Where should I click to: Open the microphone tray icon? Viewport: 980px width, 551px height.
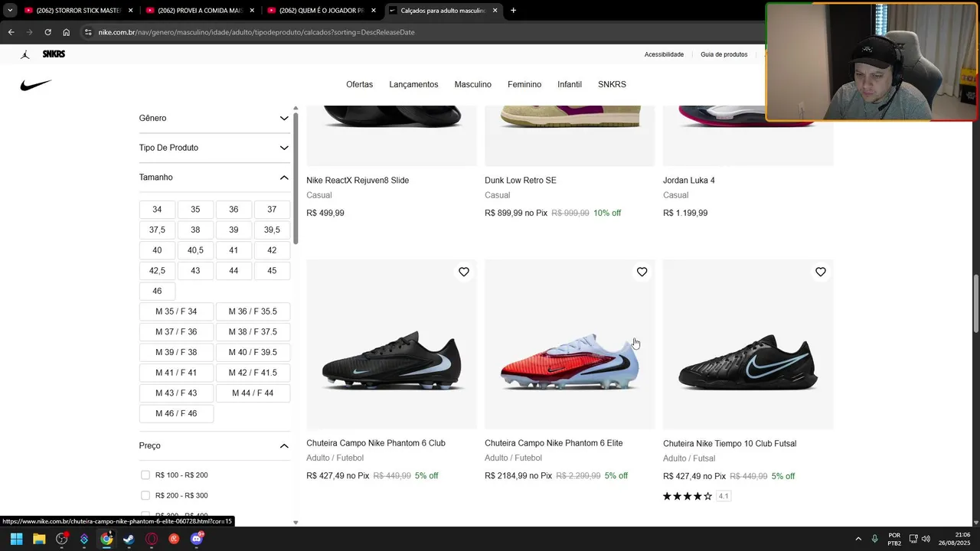(874, 539)
